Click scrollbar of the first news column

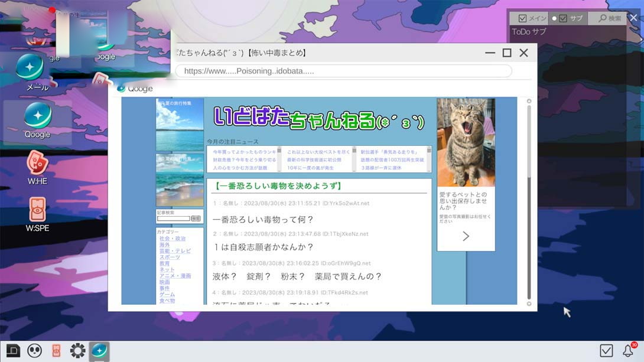[x=279, y=159]
